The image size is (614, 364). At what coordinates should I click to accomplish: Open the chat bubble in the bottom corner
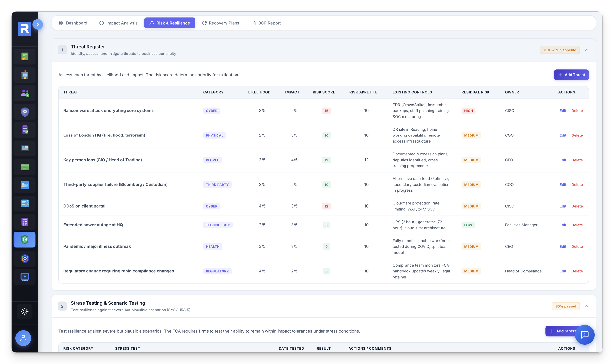[585, 335]
